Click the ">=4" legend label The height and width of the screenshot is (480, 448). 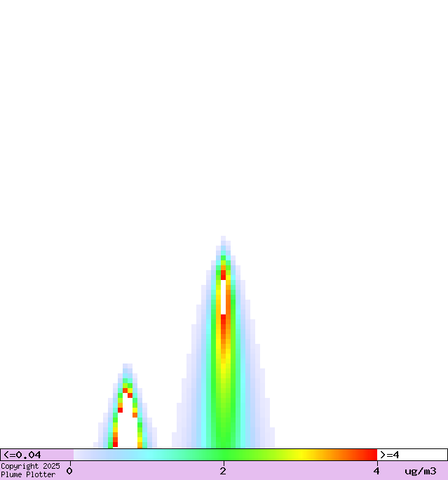click(x=389, y=455)
